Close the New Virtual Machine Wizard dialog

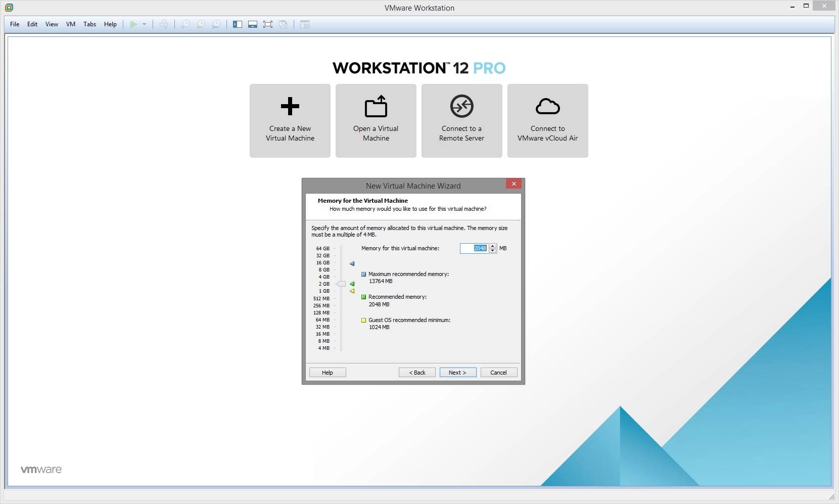514,184
